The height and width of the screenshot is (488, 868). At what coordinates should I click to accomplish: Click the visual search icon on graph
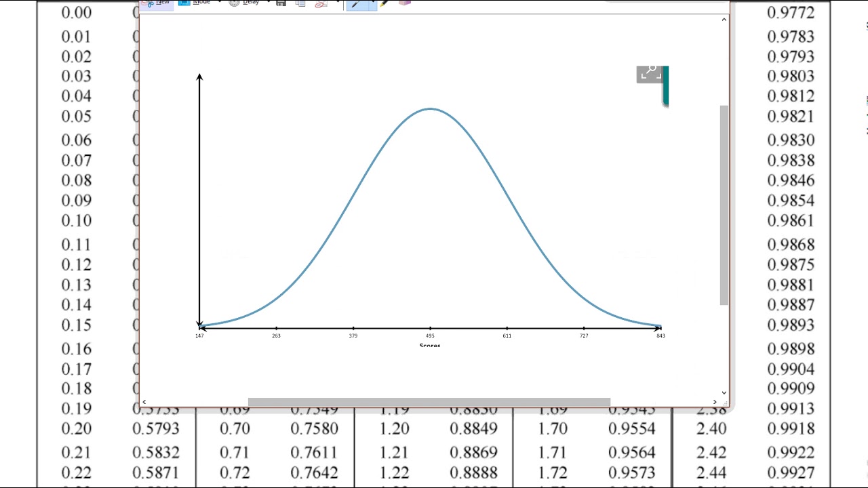[x=650, y=73]
